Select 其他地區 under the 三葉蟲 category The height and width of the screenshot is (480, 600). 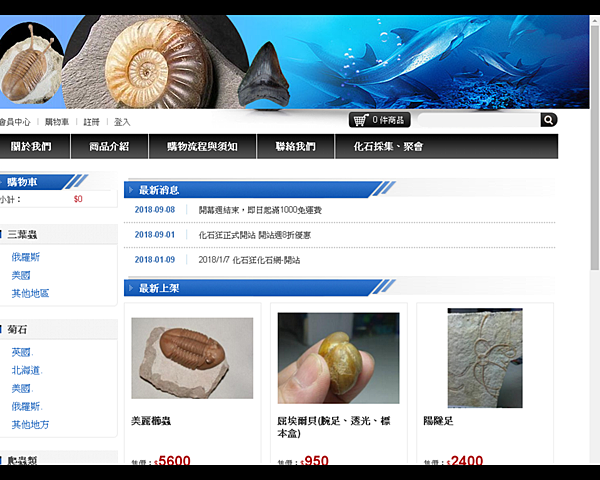[x=30, y=293]
